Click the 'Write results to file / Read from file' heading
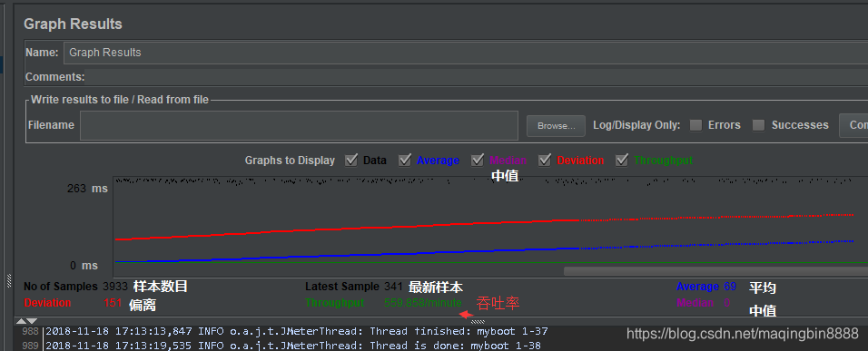The image size is (868, 351). 120,100
